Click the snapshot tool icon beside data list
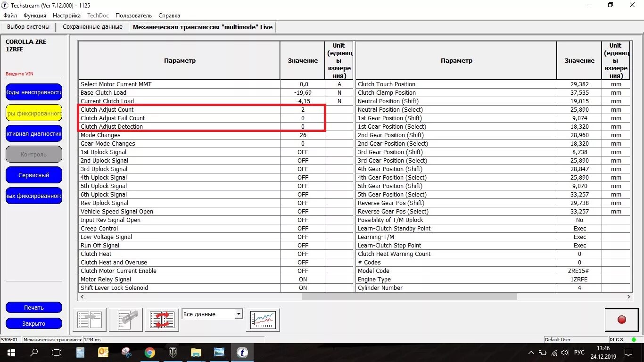The image size is (644, 362). click(x=126, y=320)
